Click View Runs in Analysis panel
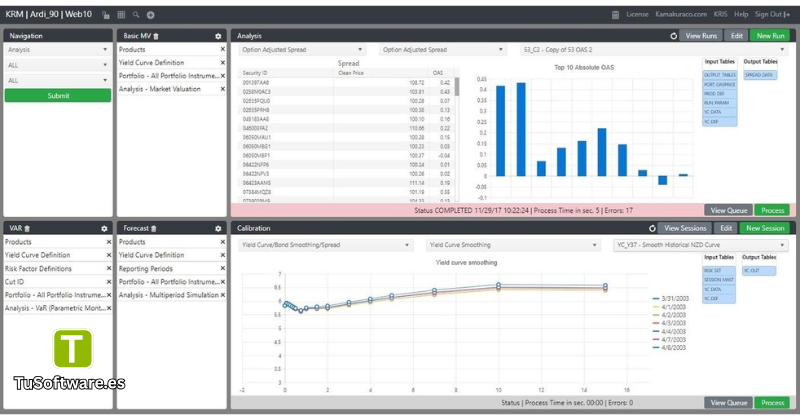The height and width of the screenshot is (420, 800). tap(701, 36)
